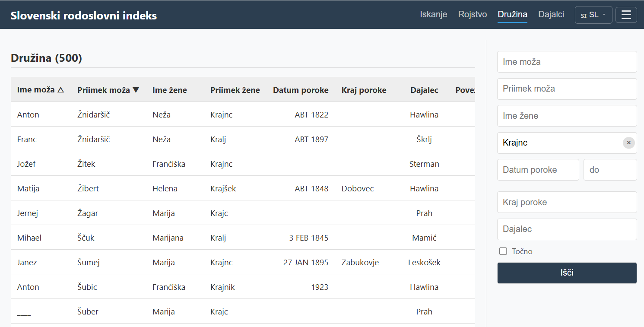Open the Rojstvo page
The width and height of the screenshot is (644, 327).
point(472,15)
